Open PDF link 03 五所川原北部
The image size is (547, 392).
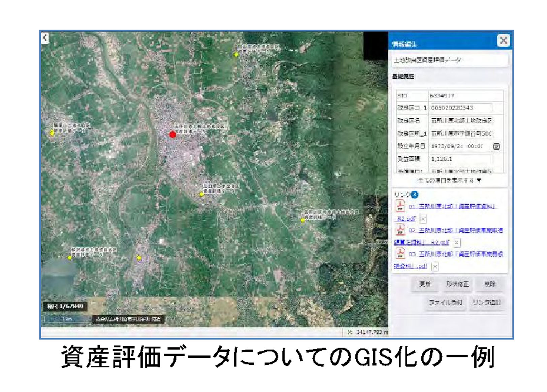click(456, 254)
